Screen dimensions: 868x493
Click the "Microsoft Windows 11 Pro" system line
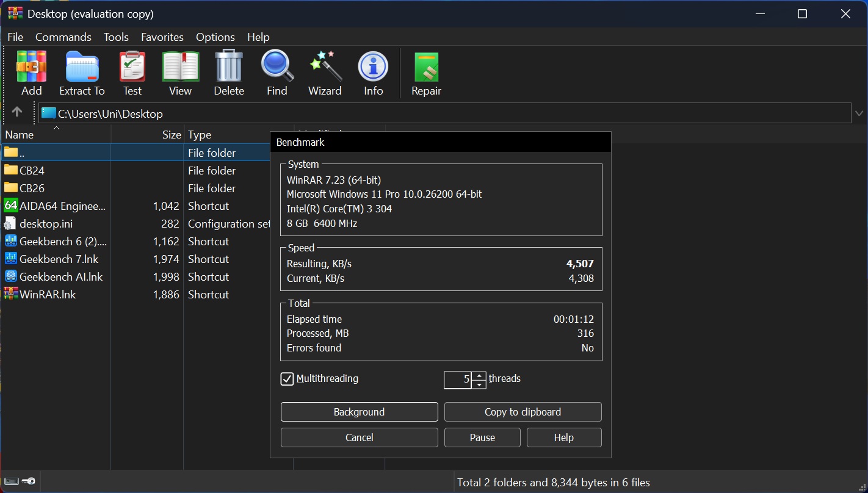(x=384, y=194)
